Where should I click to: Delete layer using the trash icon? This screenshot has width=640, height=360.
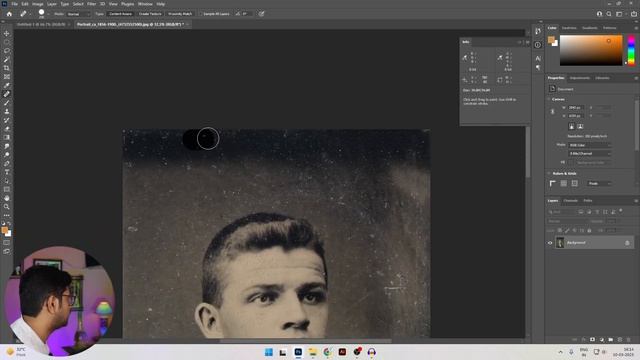[629, 340]
